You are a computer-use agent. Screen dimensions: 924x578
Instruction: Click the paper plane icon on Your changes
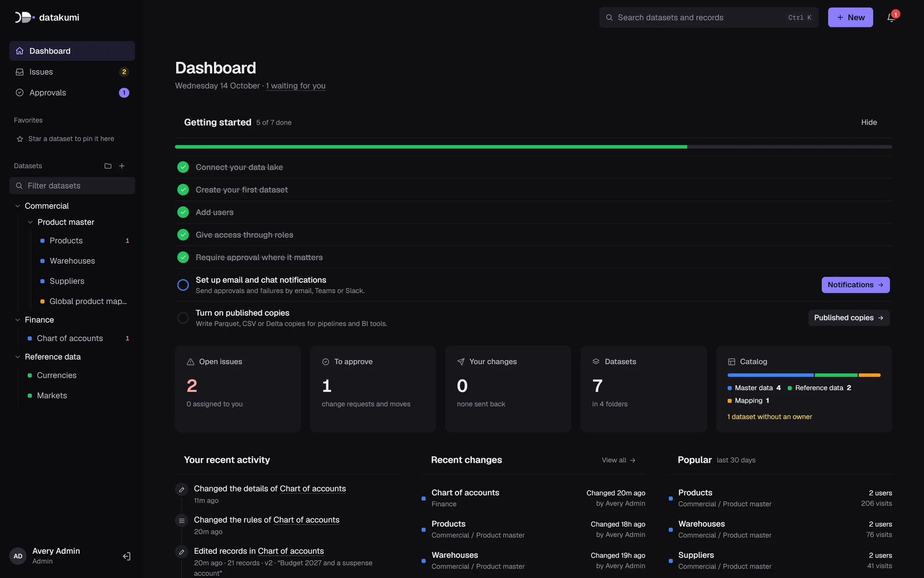(461, 361)
